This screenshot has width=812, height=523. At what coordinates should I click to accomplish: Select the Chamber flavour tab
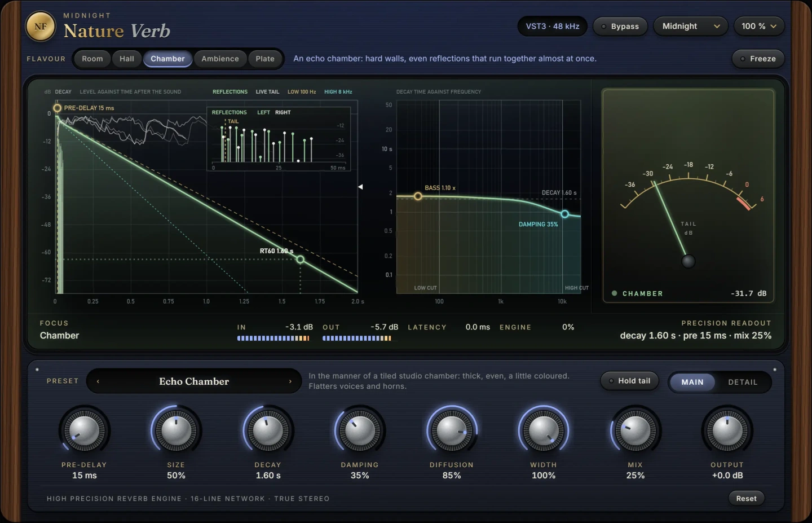click(x=167, y=59)
